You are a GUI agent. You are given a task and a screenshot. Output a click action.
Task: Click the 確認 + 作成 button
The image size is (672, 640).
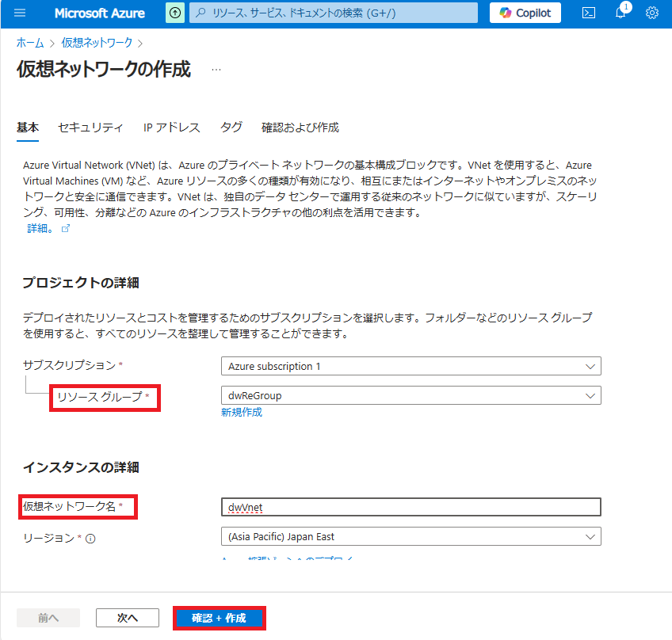coord(219,618)
